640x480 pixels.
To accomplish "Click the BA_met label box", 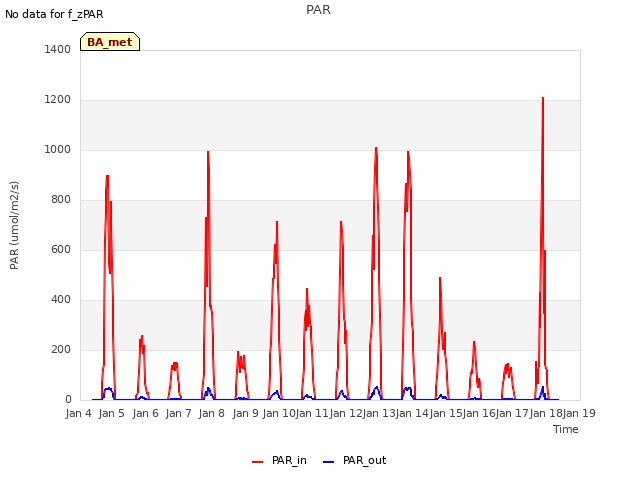I will tap(110, 42).
